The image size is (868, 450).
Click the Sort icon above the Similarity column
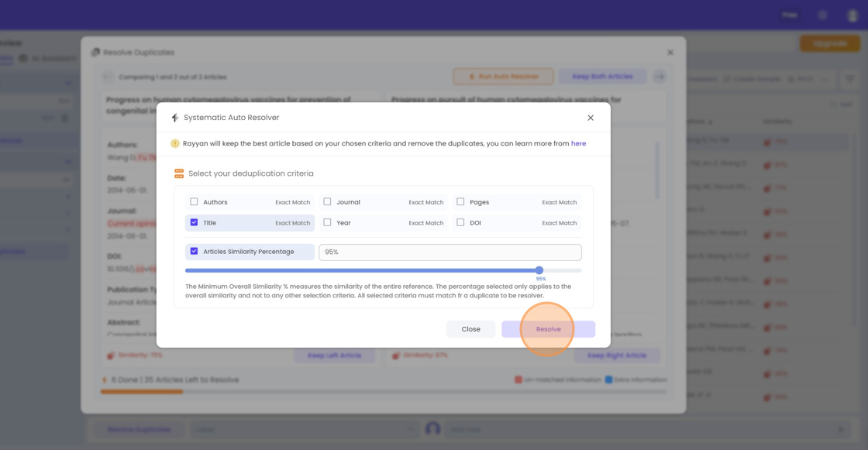coord(711,122)
